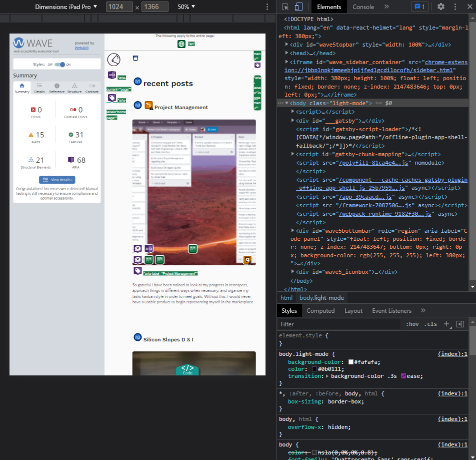Click the styles Filter input field
This screenshot has width=476, height=460.
339,324
